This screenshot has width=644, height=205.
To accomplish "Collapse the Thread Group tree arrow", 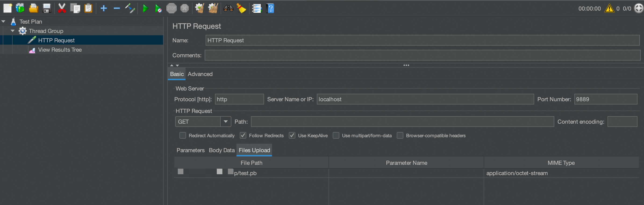I will pyautogui.click(x=12, y=31).
